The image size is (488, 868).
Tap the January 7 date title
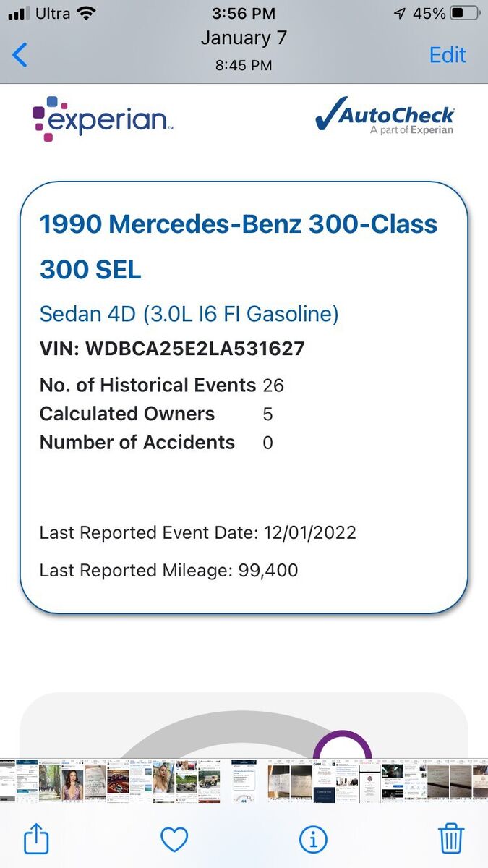(244, 38)
